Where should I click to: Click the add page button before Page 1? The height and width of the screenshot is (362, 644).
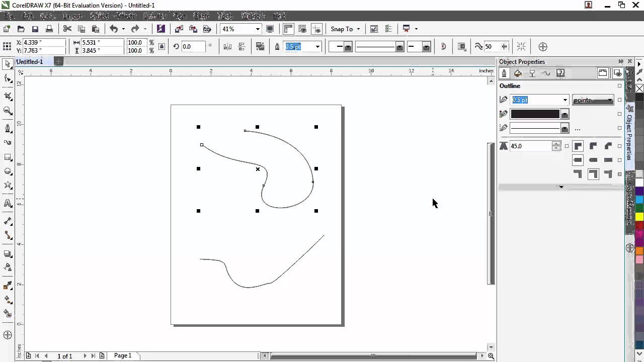click(29, 356)
